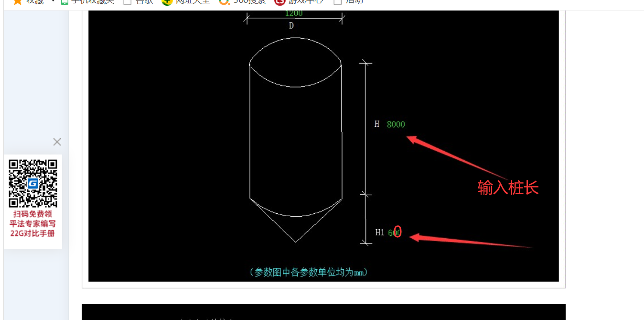
Task: Click the green 8000 pile length value
Action: [x=396, y=124]
